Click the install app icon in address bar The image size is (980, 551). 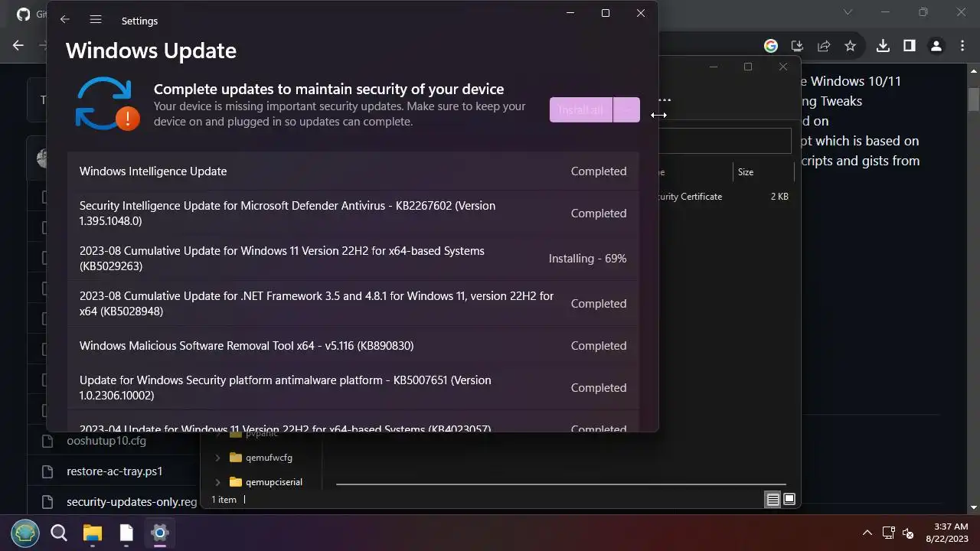pyautogui.click(x=797, y=46)
